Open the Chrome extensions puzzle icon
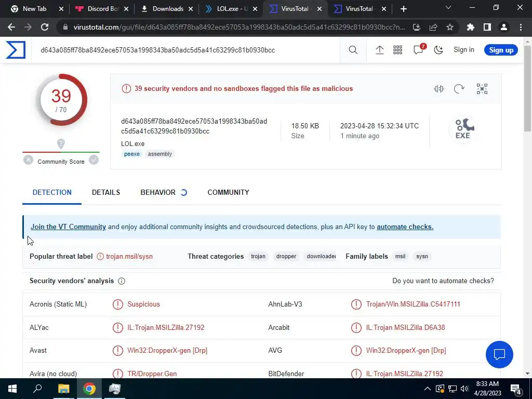Image resolution: width=532 pixels, height=399 pixels. 471,27
